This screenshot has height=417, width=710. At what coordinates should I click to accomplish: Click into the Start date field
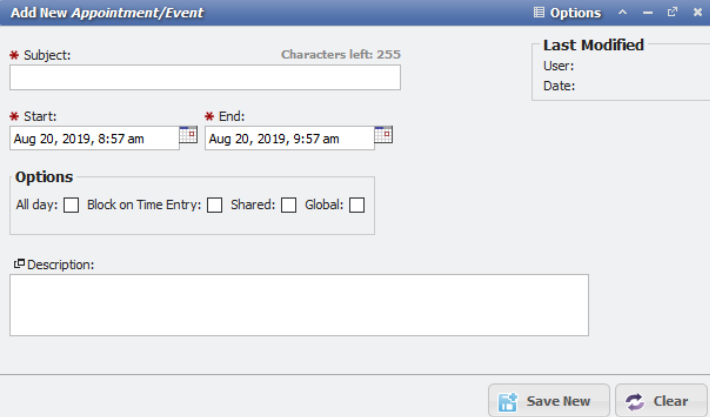[x=94, y=139]
